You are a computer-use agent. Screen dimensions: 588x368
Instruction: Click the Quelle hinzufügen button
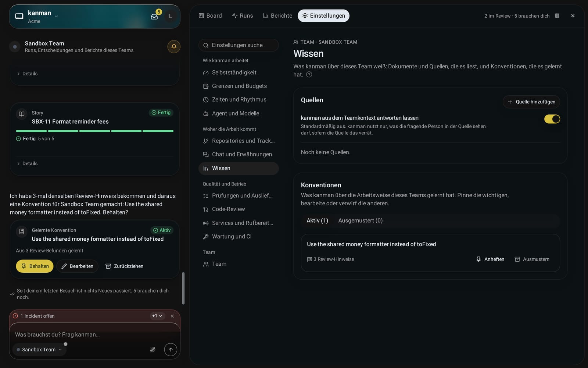[x=531, y=102]
